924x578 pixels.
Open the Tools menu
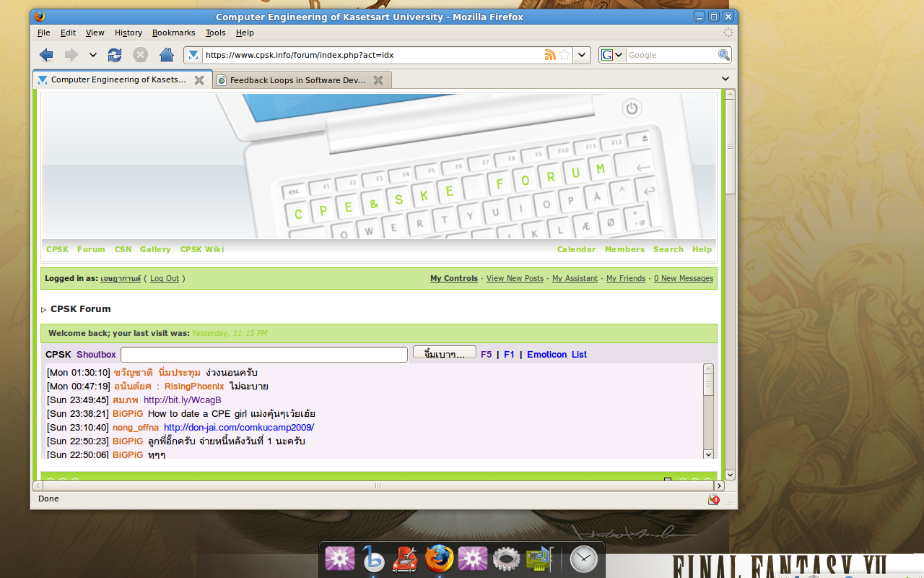pos(215,33)
